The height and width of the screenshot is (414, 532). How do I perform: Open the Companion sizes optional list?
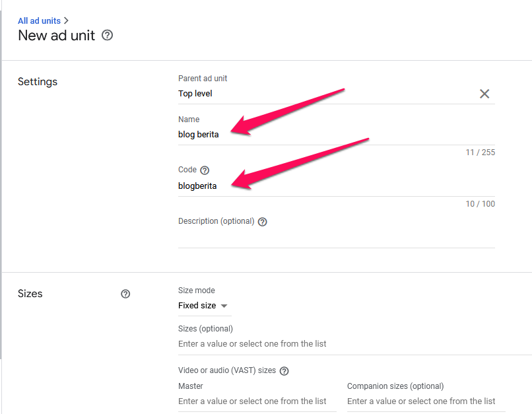pos(426,401)
